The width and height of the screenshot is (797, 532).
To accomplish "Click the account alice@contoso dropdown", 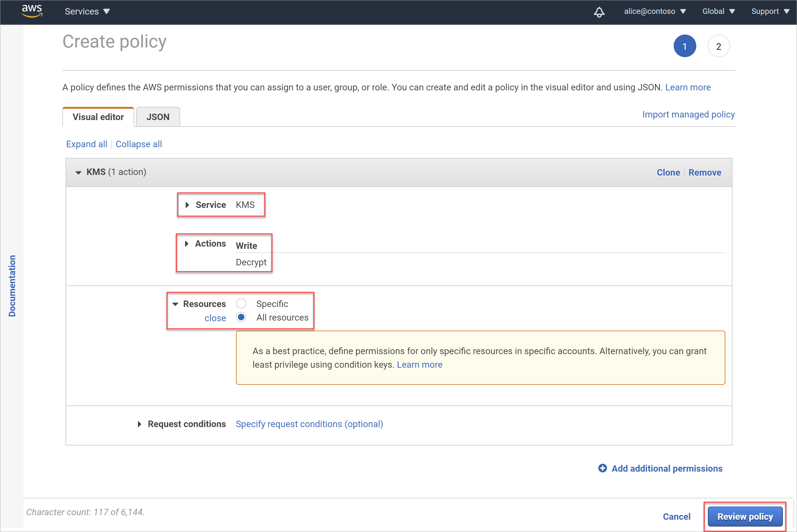I will click(653, 11).
